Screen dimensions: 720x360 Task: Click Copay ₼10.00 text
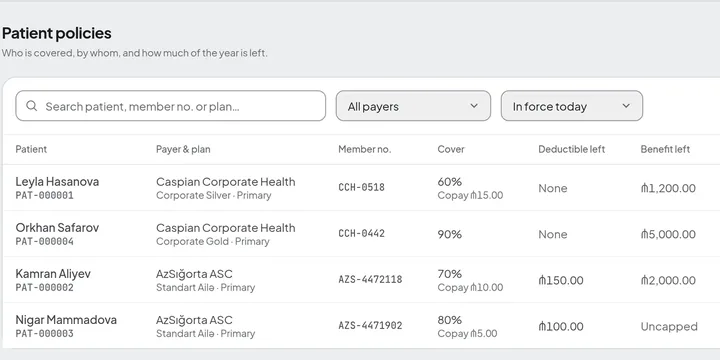pos(470,288)
